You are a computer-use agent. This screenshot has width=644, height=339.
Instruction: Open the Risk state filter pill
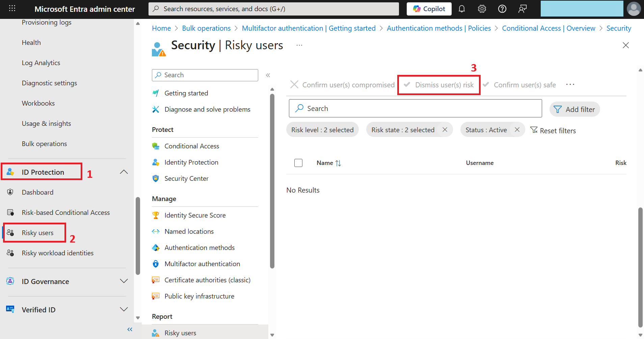(x=403, y=130)
